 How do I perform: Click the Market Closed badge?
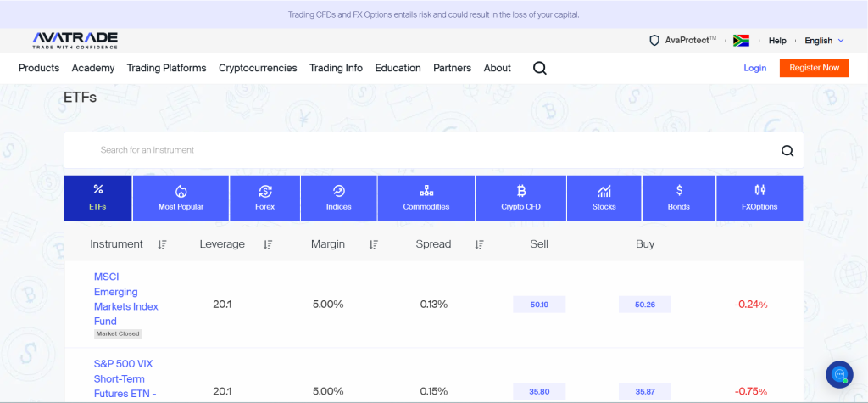(118, 333)
